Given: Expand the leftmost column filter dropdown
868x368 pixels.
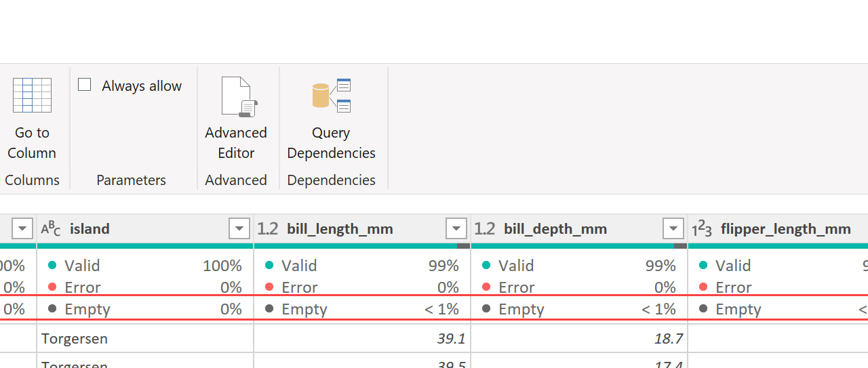Looking at the screenshot, I should tap(22, 229).
